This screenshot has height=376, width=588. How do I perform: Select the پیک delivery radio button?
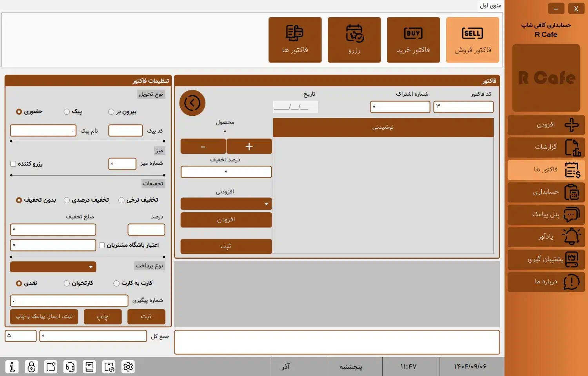[67, 112]
